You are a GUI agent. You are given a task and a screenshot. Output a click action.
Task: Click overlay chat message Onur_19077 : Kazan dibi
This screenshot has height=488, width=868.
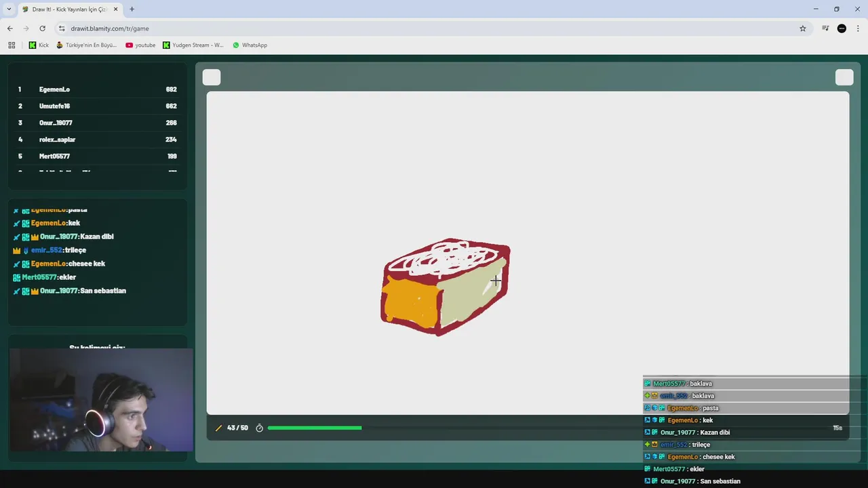point(687,432)
